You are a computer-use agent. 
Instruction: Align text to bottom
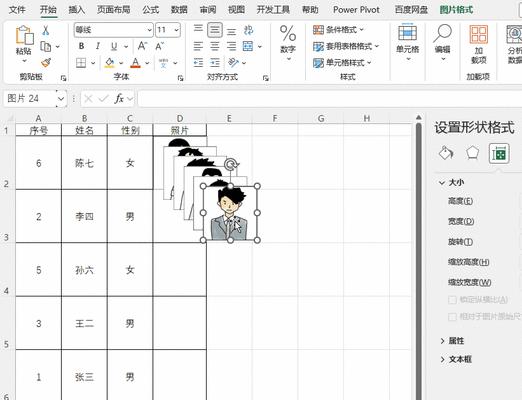(x=231, y=31)
